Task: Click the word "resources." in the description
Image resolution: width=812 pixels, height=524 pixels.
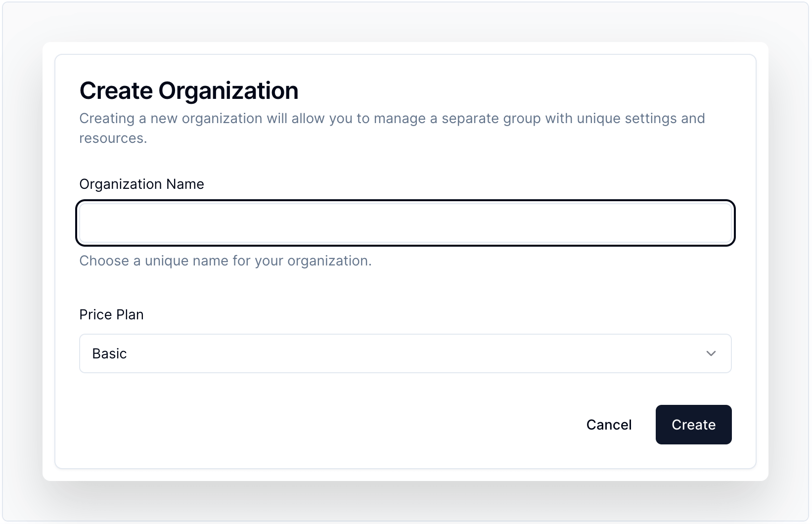Action: (x=113, y=138)
